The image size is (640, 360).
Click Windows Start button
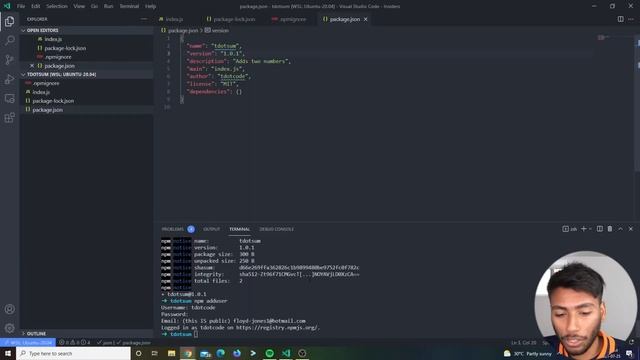[7, 353]
